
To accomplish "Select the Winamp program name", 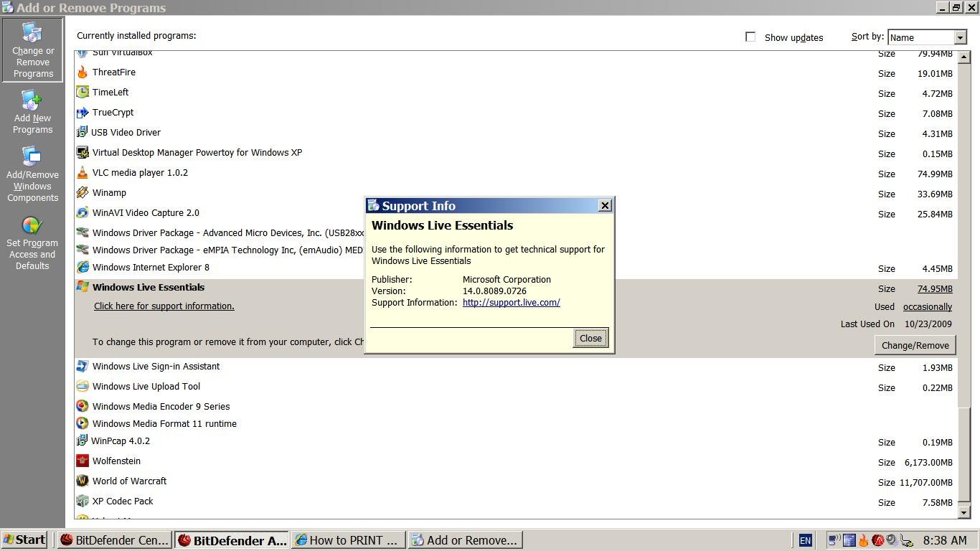I will click(x=109, y=193).
